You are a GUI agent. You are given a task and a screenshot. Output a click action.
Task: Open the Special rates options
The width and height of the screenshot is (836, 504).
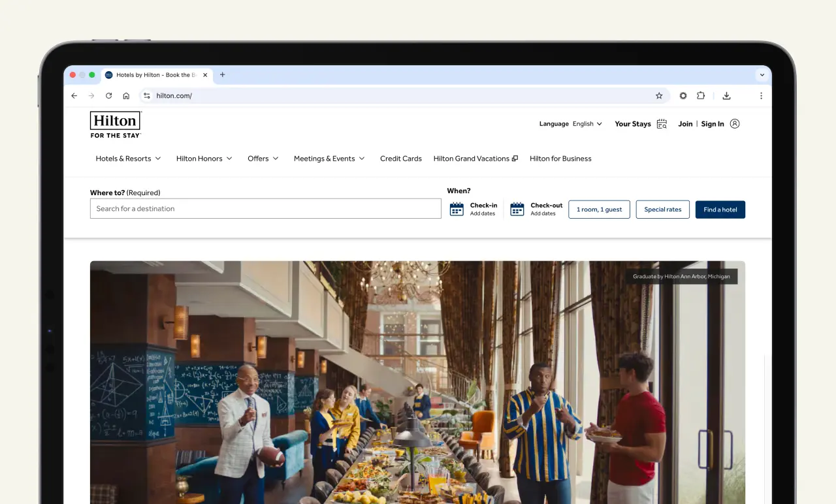point(662,209)
